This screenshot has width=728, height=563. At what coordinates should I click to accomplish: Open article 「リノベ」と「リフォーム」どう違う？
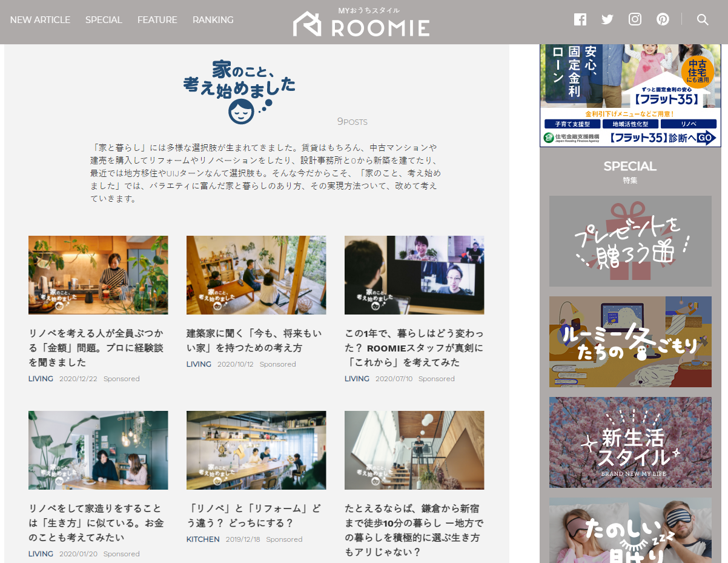tap(254, 516)
